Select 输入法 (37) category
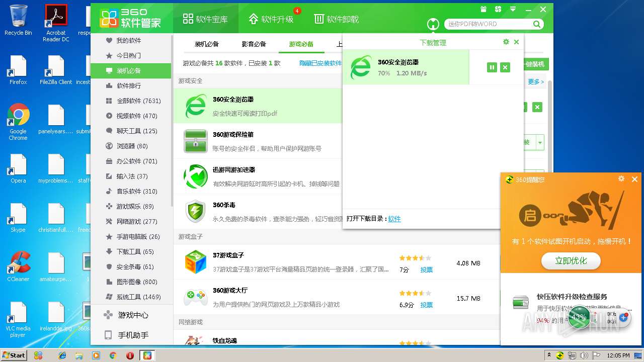Viewport: 644px width, 362px height. tap(131, 176)
